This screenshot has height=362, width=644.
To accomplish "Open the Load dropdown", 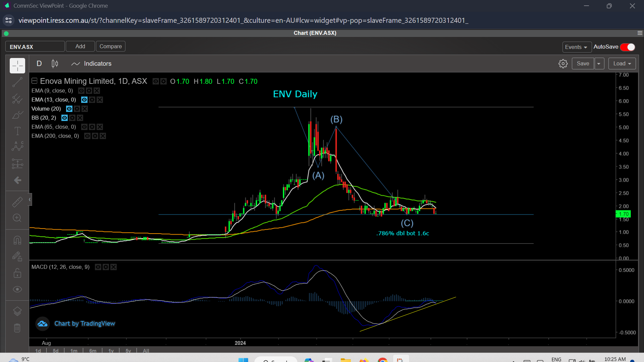I will coord(622,64).
